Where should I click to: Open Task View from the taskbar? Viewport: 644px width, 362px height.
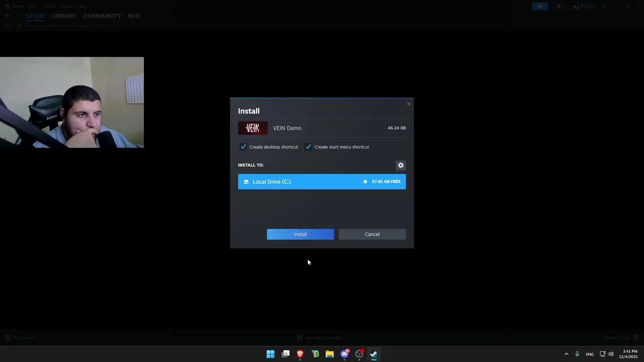[285, 354]
